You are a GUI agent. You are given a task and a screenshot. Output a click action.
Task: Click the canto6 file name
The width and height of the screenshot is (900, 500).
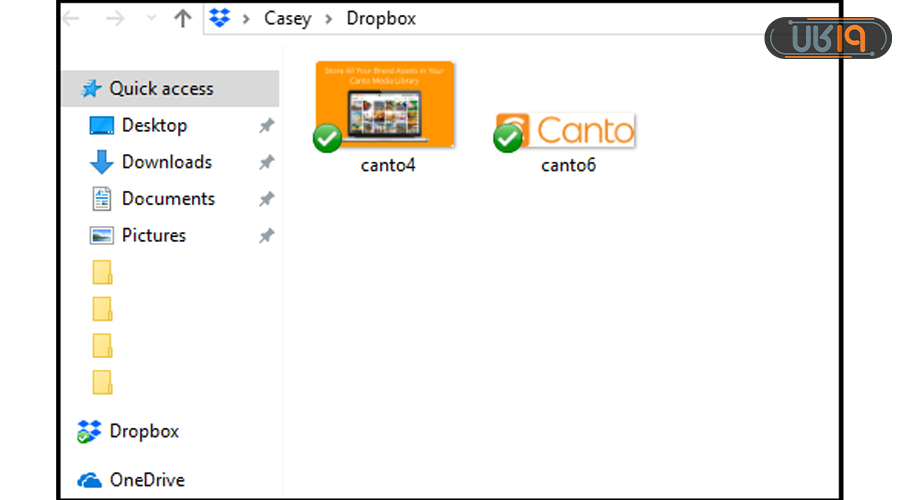(x=568, y=165)
